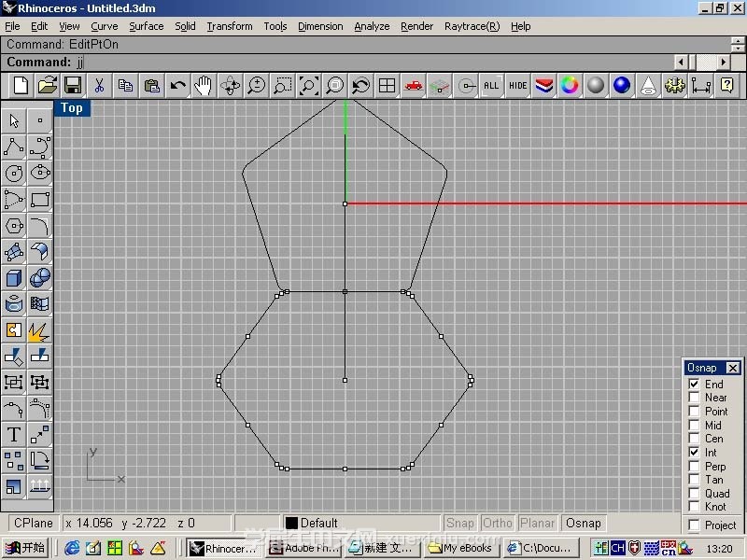747x560 pixels.
Task: Click the Undo view change icon
Action: click(x=360, y=86)
